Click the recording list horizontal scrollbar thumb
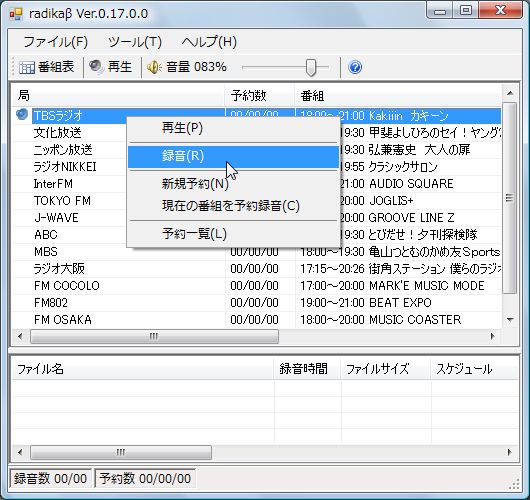530x500 pixels. [121, 452]
